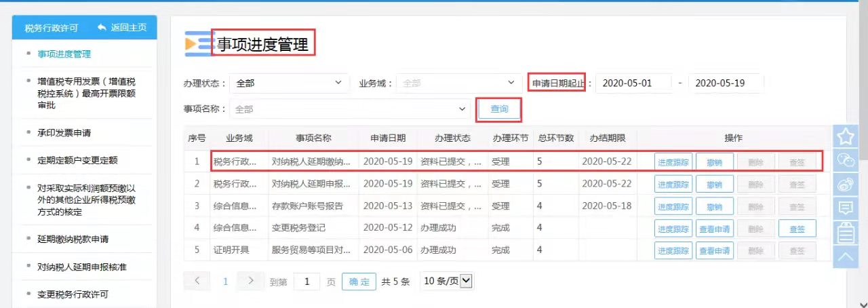Click 对纳税人延期申报 cell in row 2
868x308 pixels.
coord(313,184)
